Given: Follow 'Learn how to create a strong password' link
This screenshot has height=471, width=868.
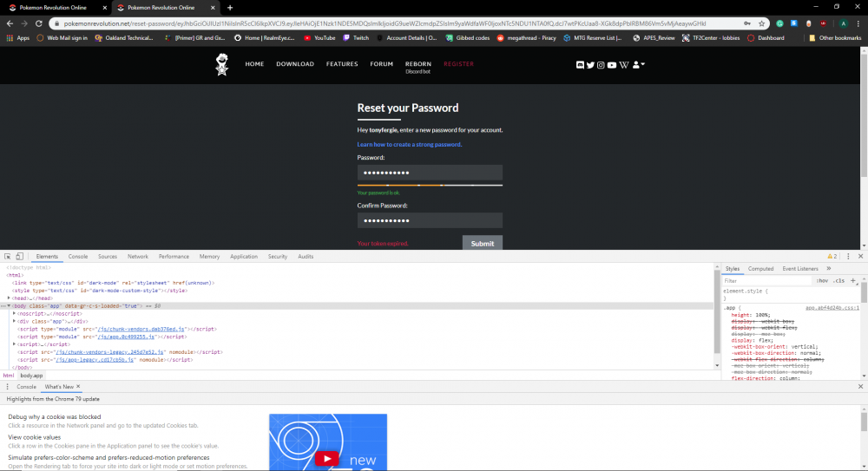Looking at the screenshot, I should [x=409, y=144].
